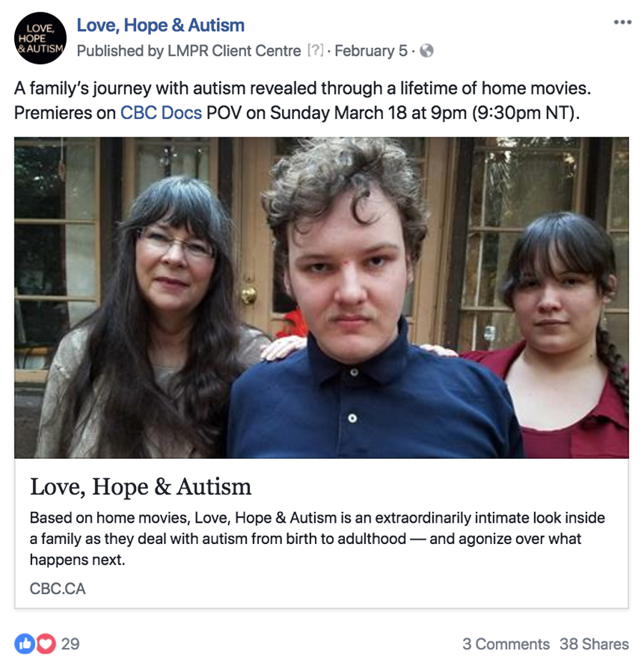Click the Love, Hope & Autism round profile logo
Viewport: 644px width, 660px height.
(40, 38)
